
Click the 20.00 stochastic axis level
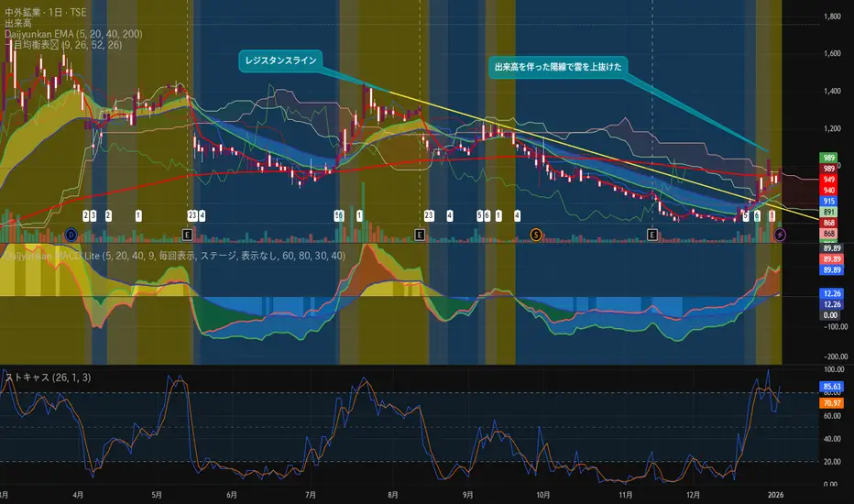(x=832, y=462)
